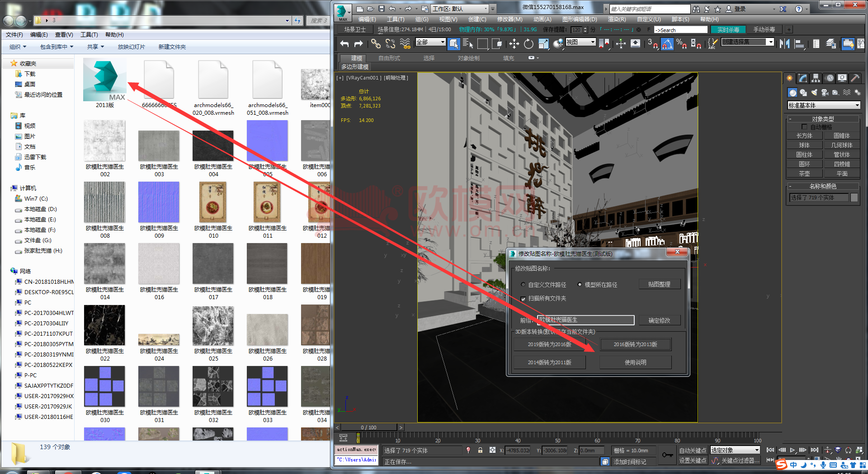Open the Modify panel tab icon
Viewport: 868px width, 474px height.
click(x=803, y=78)
